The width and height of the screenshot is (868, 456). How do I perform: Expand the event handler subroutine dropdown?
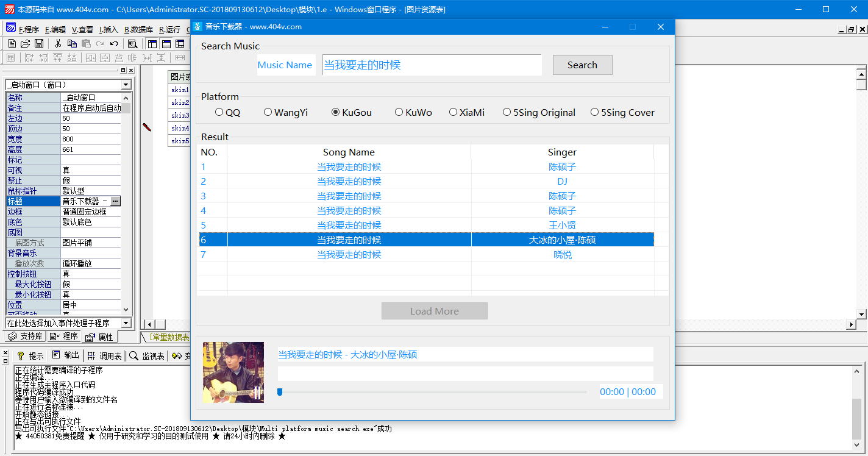click(126, 323)
